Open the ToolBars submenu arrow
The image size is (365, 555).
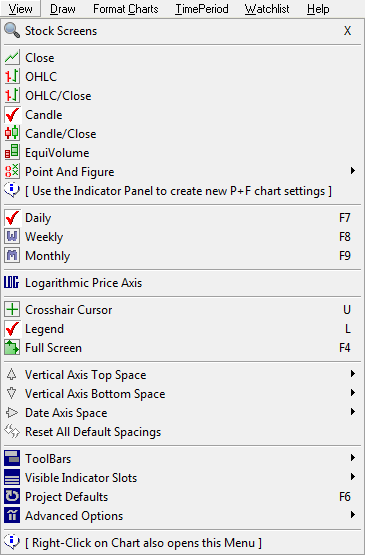[353, 458]
